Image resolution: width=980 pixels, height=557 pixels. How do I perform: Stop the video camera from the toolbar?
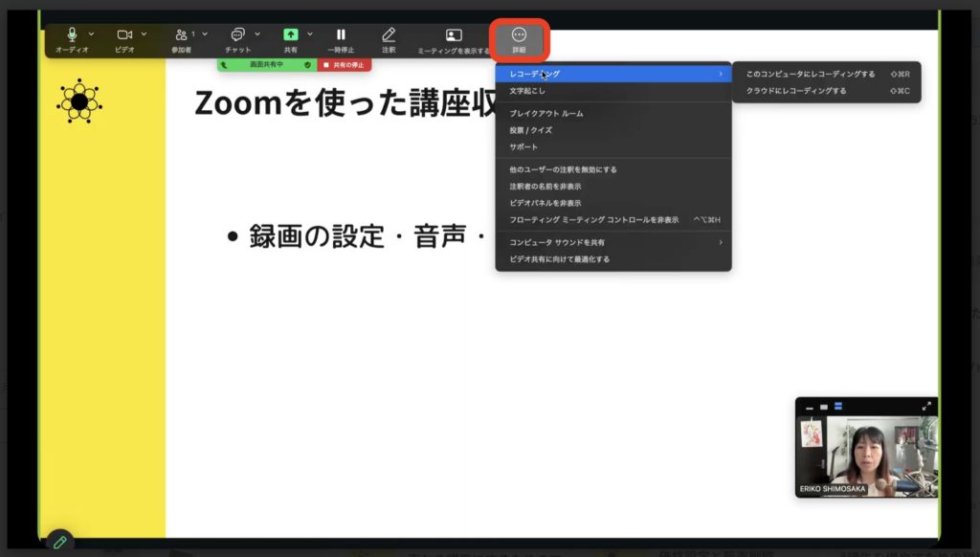click(125, 32)
